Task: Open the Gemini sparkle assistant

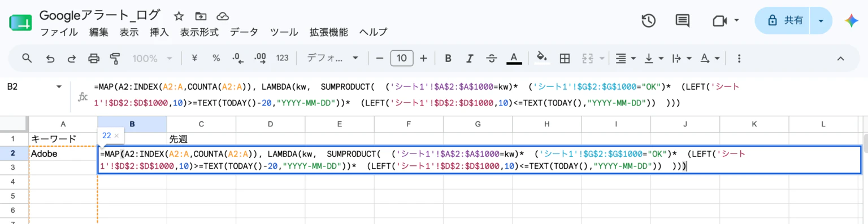Action: [851, 21]
